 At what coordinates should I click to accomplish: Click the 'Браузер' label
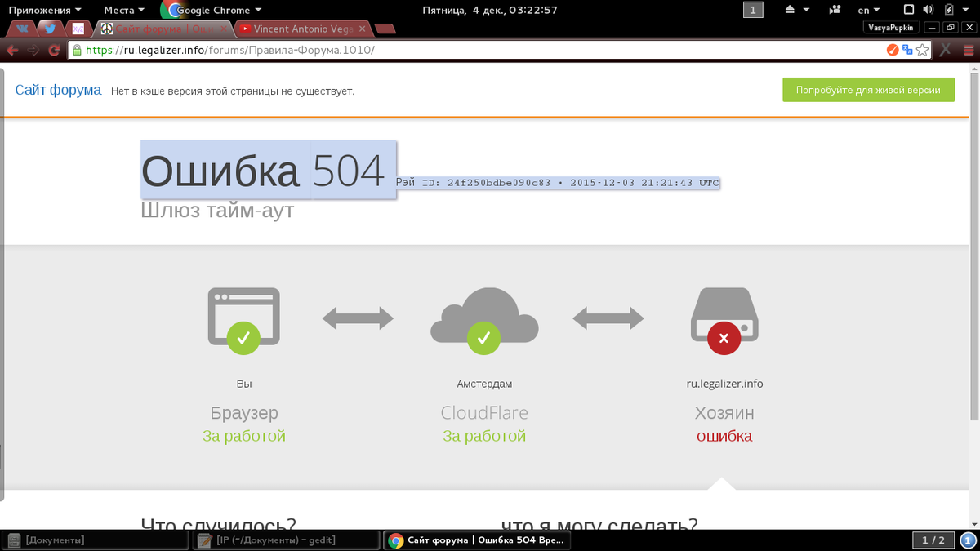pos(244,413)
